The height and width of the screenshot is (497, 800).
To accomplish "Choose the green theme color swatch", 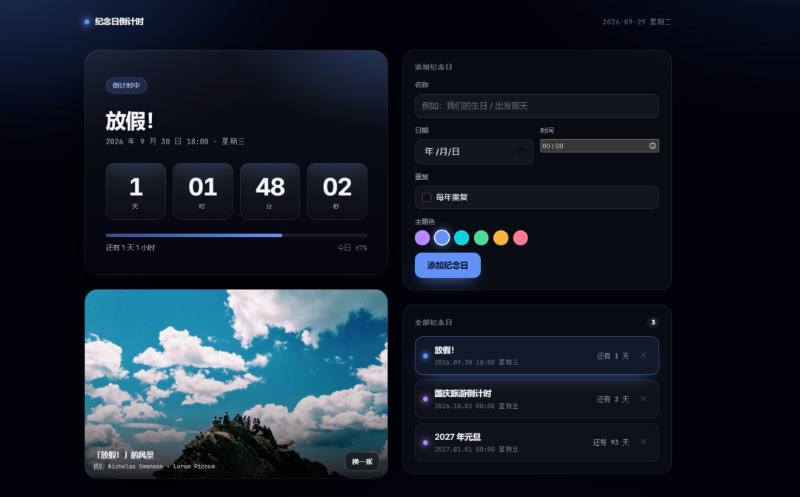I will pos(481,238).
